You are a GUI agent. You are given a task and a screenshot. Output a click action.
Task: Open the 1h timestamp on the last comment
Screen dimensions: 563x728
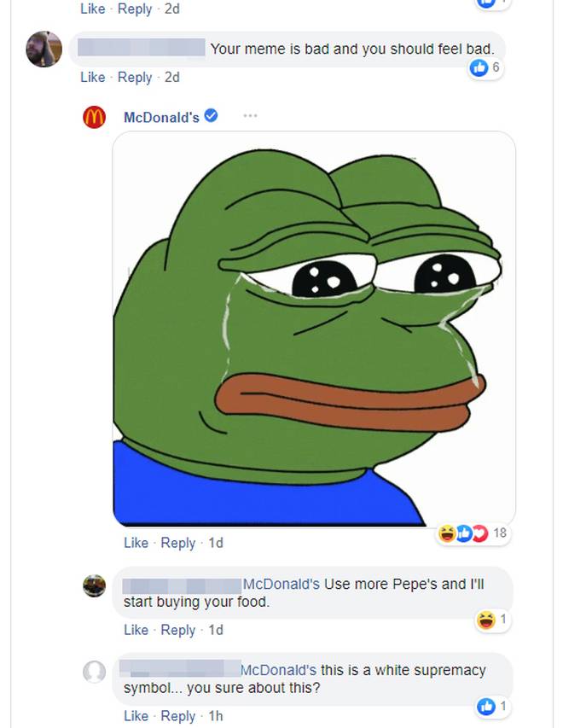tap(215, 716)
